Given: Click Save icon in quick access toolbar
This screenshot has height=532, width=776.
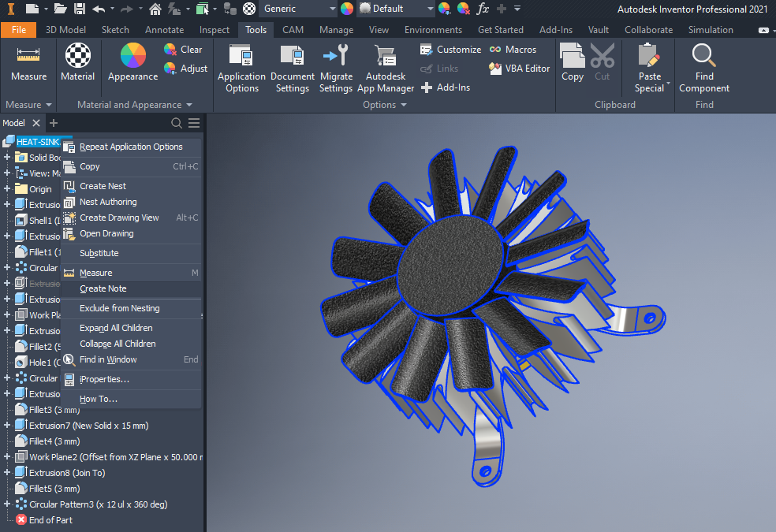Looking at the screenshot, I should (x=79, y=9).
